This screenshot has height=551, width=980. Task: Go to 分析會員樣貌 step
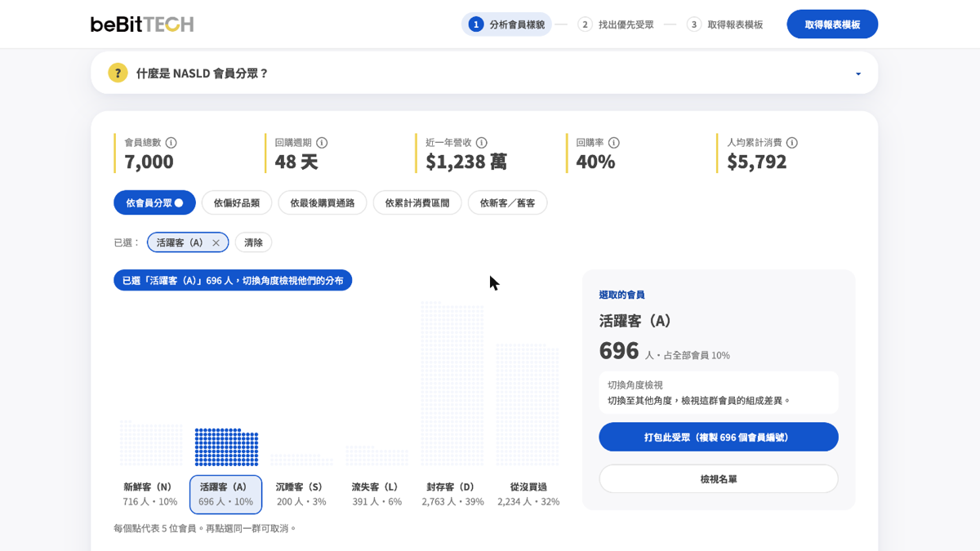[507, 24]
